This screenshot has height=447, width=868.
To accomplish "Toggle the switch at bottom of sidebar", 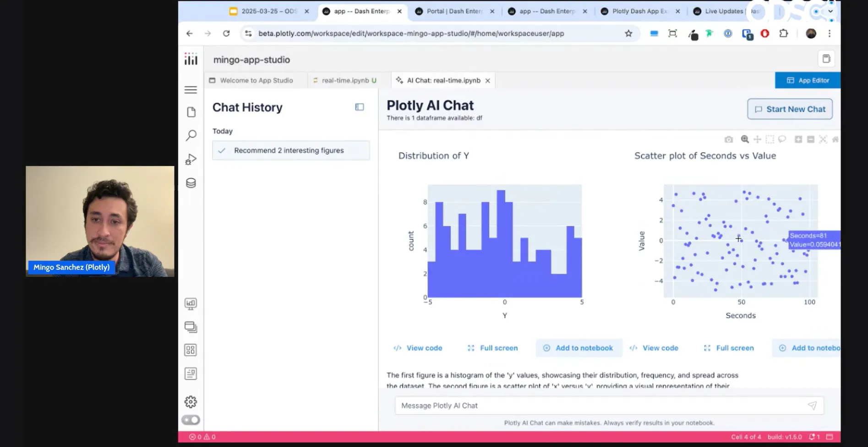I will tap(191, 420).
